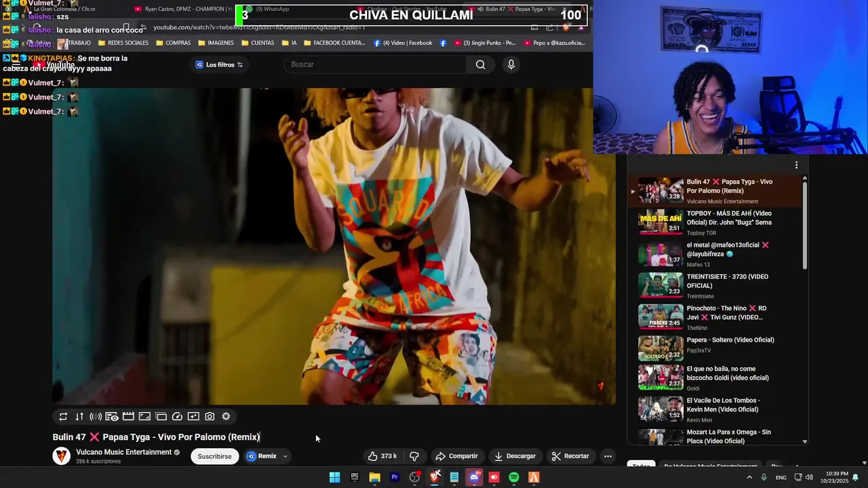Toggle the loop video icon below player
Image resolution: width=868 pixels, height=488 pixels.
coord(63,417)
